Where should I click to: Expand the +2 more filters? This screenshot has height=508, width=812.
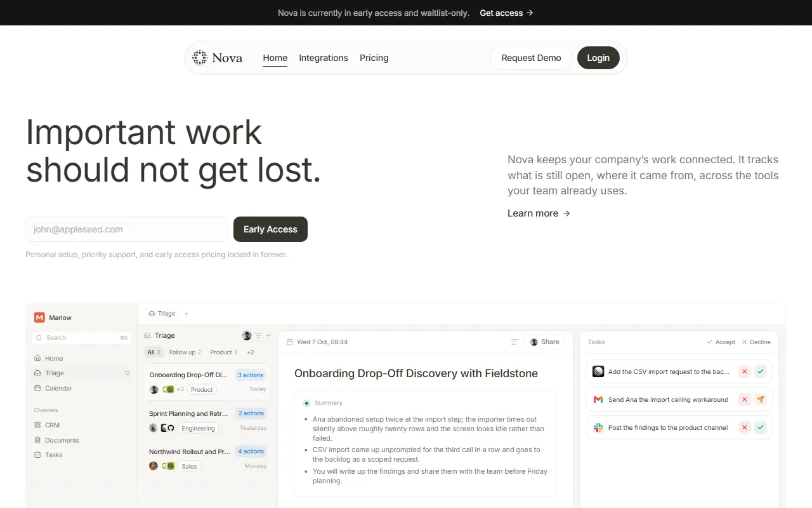coord(251,352)
